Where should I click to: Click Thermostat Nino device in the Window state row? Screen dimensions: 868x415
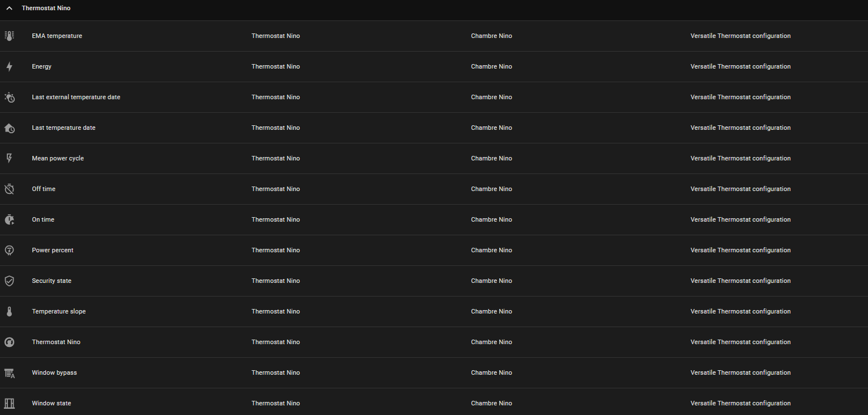pyautogui.click(x=276, y=403)
